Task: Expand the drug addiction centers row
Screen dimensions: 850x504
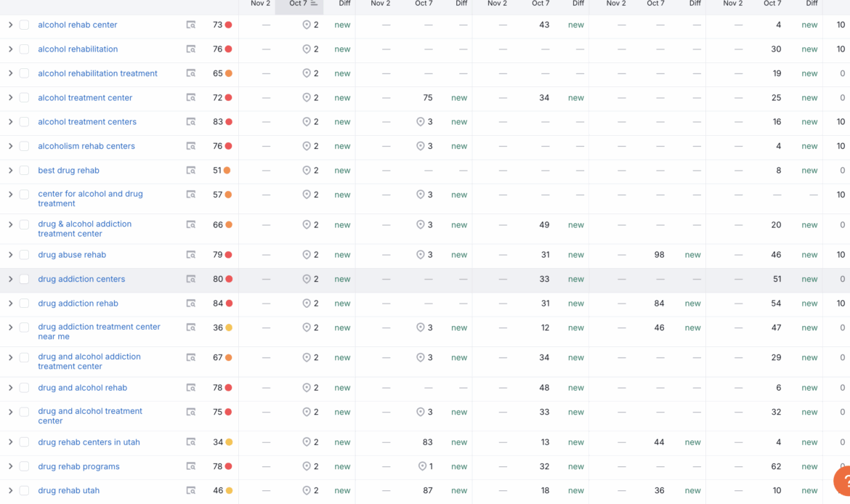Action: (x=10, y=279)
